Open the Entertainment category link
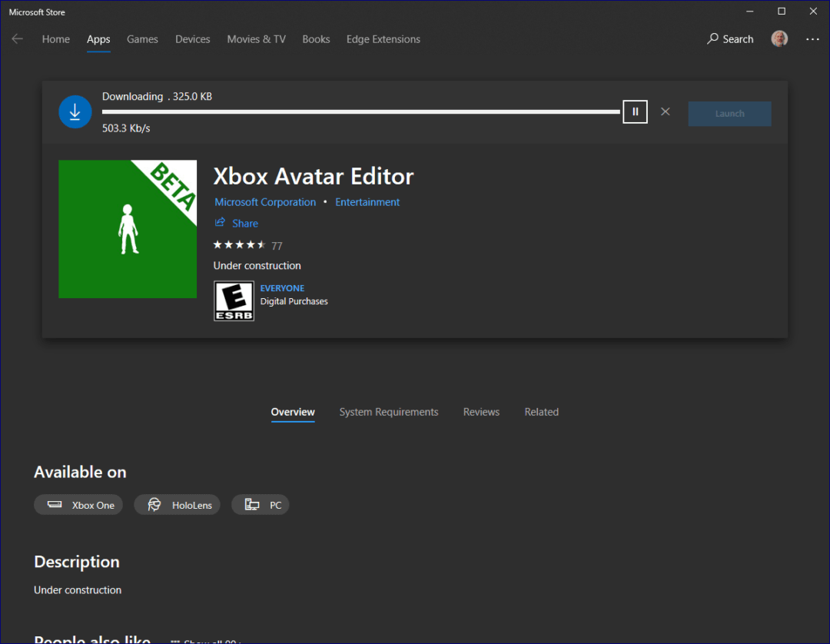 point(367,202)
